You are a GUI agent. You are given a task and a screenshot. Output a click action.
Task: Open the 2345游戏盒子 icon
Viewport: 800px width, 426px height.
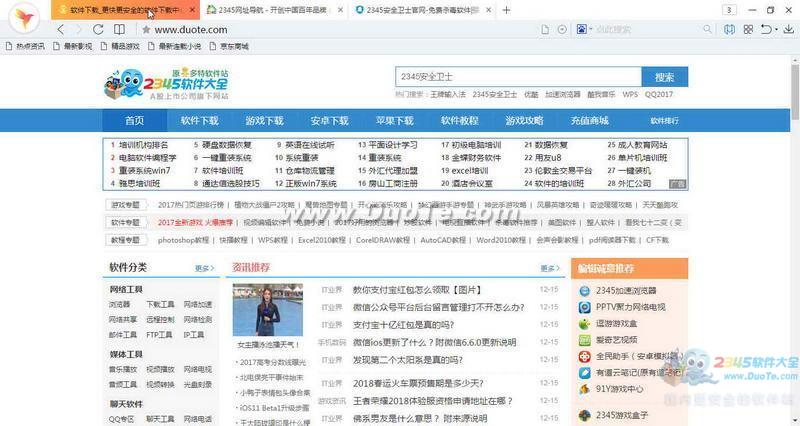[585, 415]
